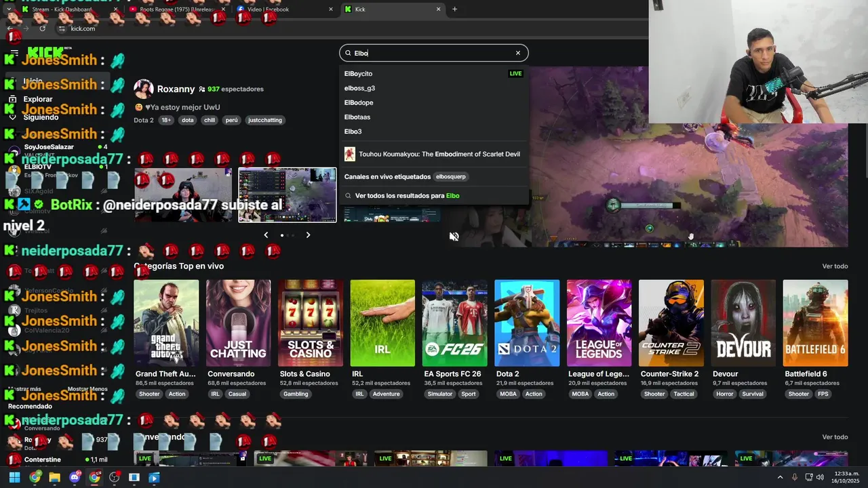Viewport: 868px width, 488px height.
Task: Select search suggestion ElBoycito
Action: (x=434, y=73)
